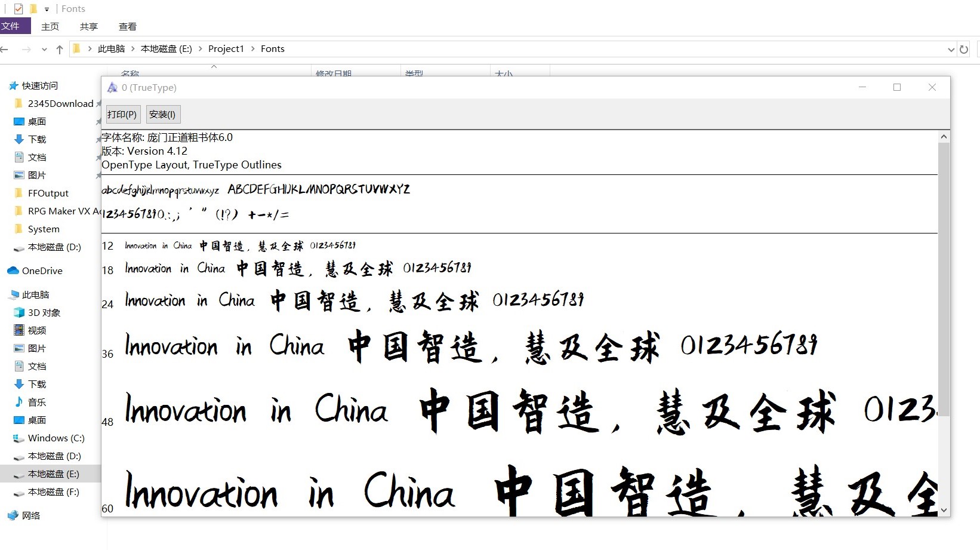980x550 pixels.
Task: Click 本地磁盘 (E:) in the address breadcrumb
Action: pyautogui.click(x=167, y=49)
